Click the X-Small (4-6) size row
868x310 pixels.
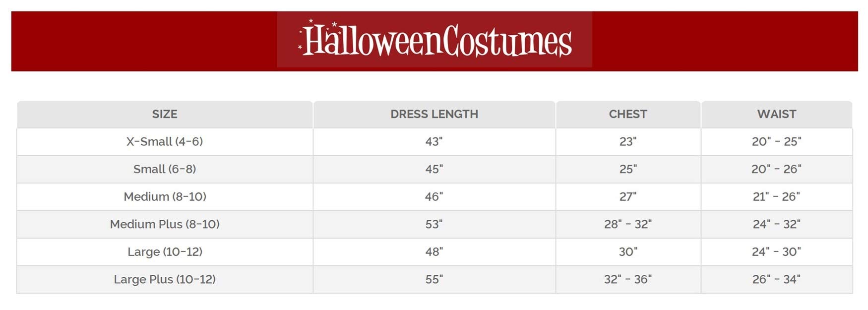[165, 142]
